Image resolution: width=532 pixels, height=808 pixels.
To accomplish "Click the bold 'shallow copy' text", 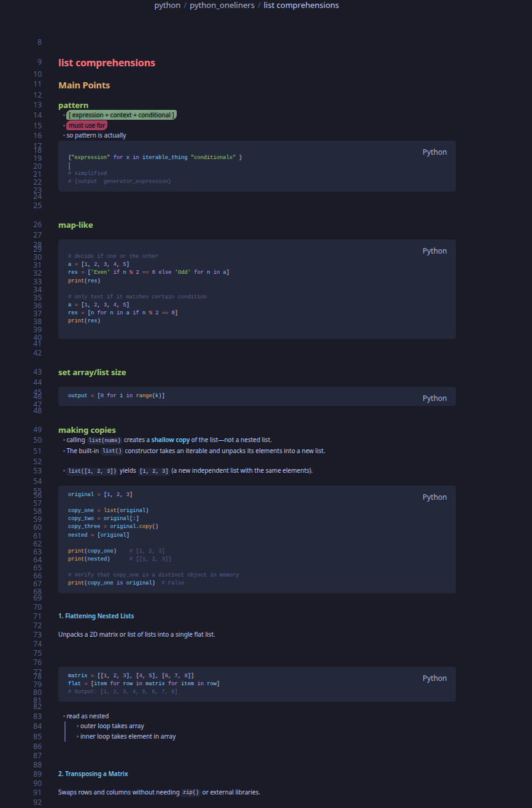I will pos(171,440).
